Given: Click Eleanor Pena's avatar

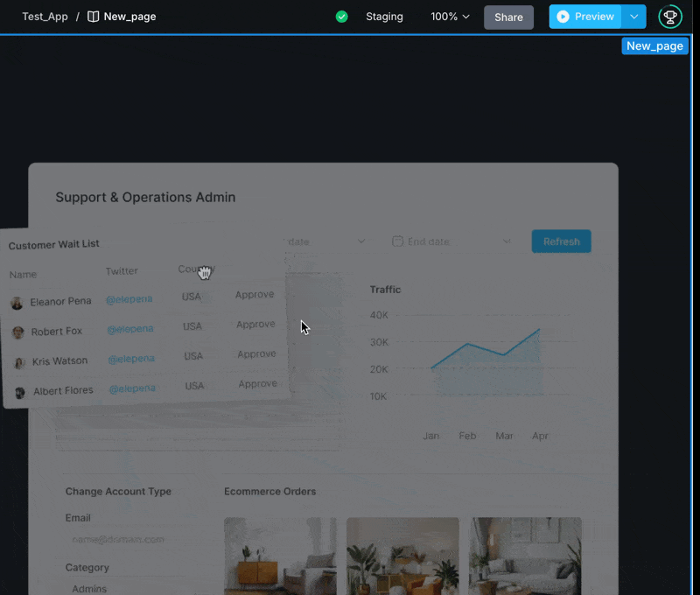Looking at the screenshot, I should coord(17,303).
